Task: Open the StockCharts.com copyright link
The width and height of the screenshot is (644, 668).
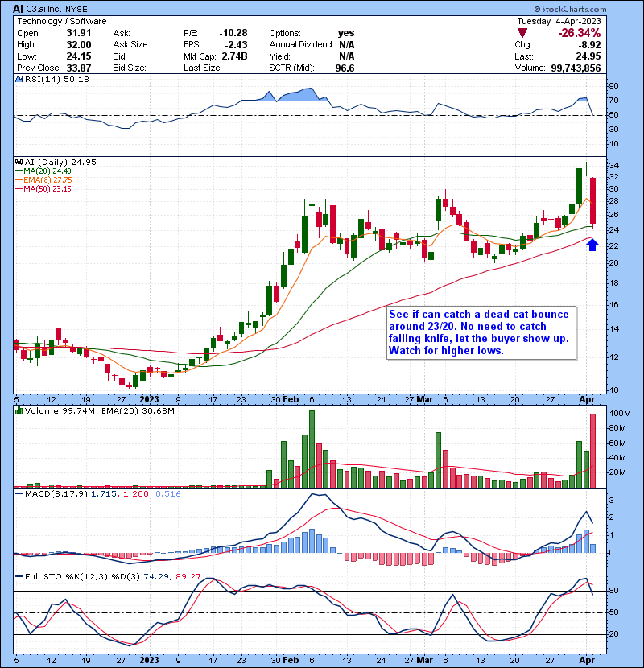Action: (570, 9)
